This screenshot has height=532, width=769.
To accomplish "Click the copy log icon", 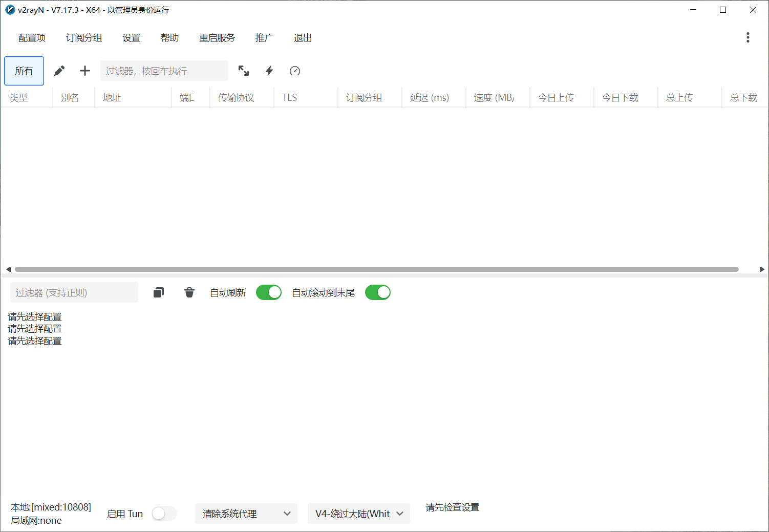I will (159, 292).
